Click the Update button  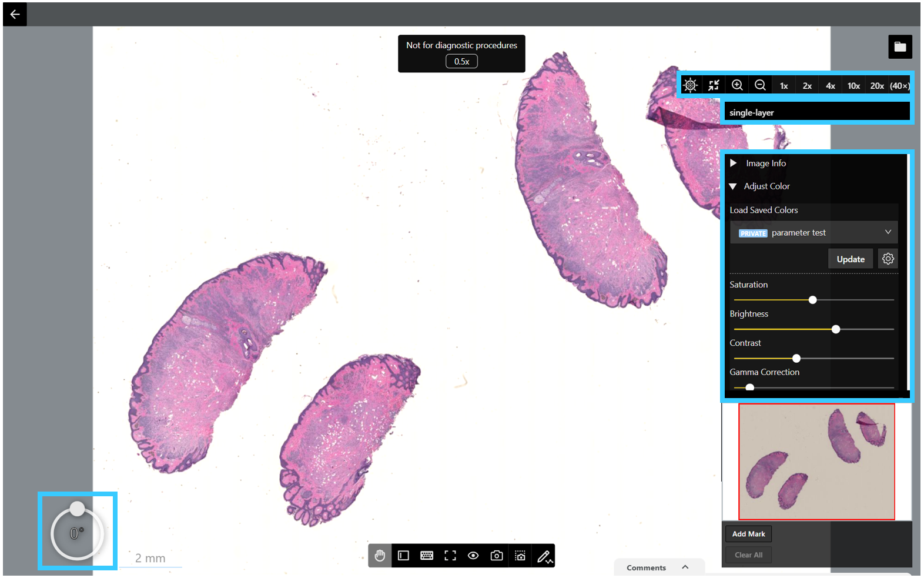(851, 259)
